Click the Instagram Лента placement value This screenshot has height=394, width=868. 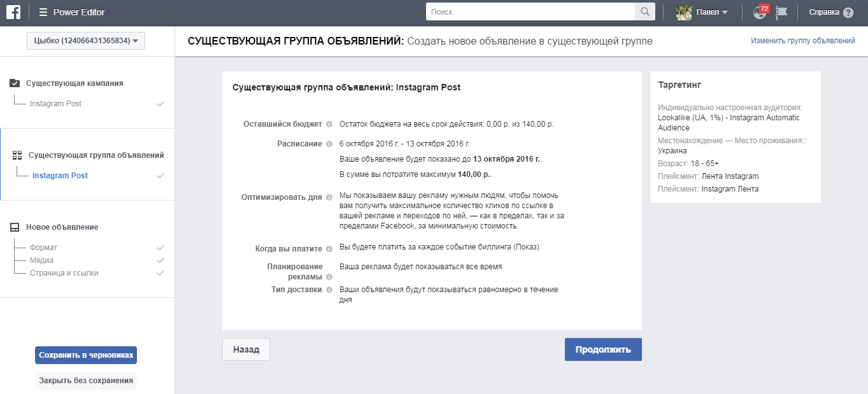coord(730,189)
